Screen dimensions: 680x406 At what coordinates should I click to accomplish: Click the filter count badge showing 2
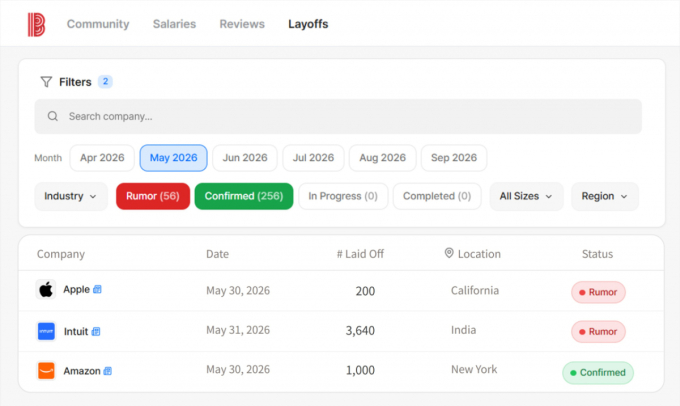pos(105,82)
